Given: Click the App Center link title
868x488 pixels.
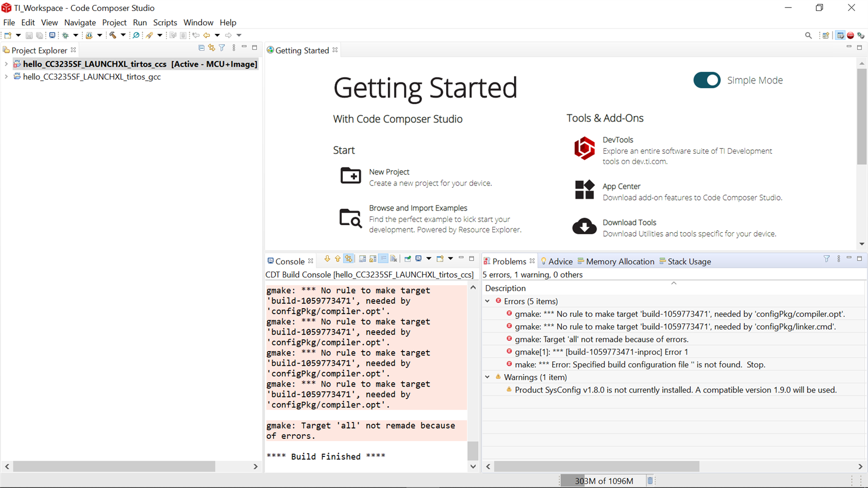Looking at the screenshot, I should click(621, 186).
